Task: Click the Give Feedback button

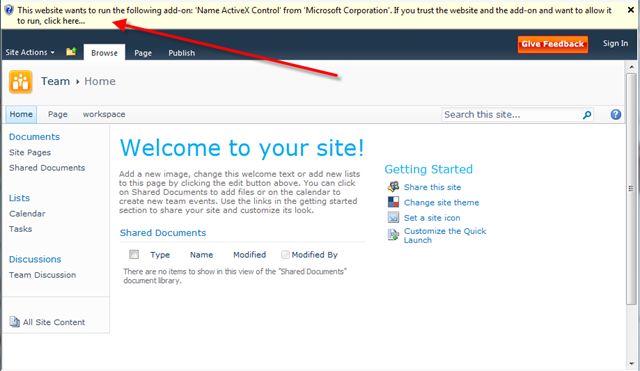Action: coord(553,44)
